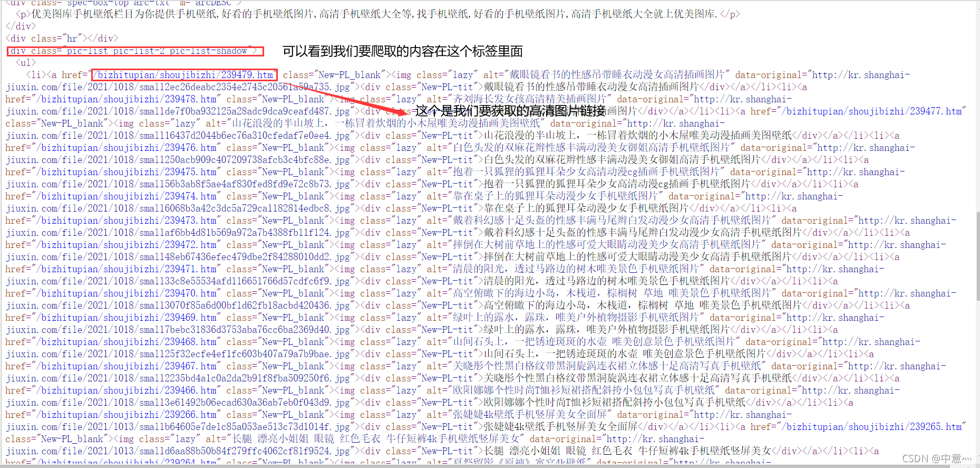Open the 239472.htm href link
Screen dimensions: 980x468
click(x=127, y=245)
